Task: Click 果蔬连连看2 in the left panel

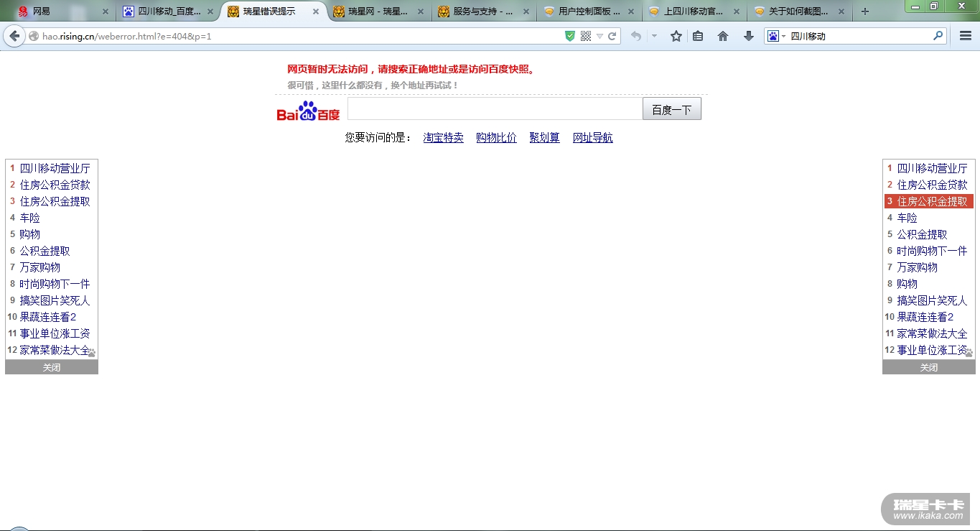Action: point(48,317)
